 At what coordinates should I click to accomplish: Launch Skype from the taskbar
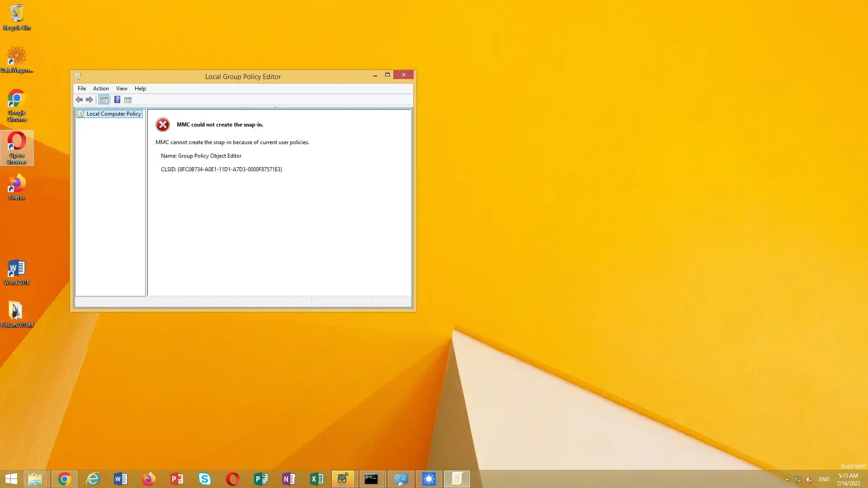205,479
